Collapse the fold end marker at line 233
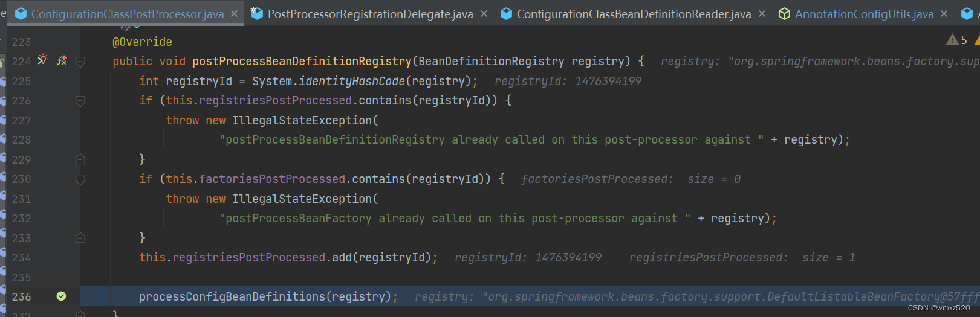This screenshot has height=317, width=980. [x=80, y=238]
